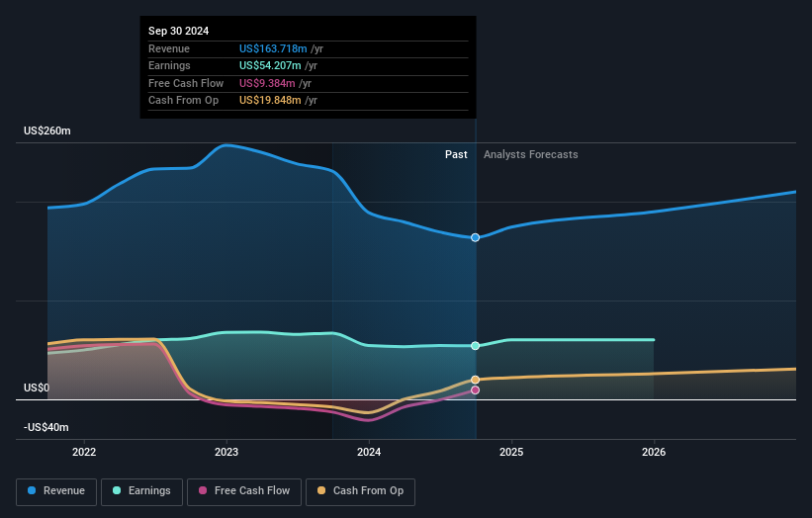The image size is (812, 518).
Task: Click the Cash From Op orange data point marker
Action: (x=475, y=380)
